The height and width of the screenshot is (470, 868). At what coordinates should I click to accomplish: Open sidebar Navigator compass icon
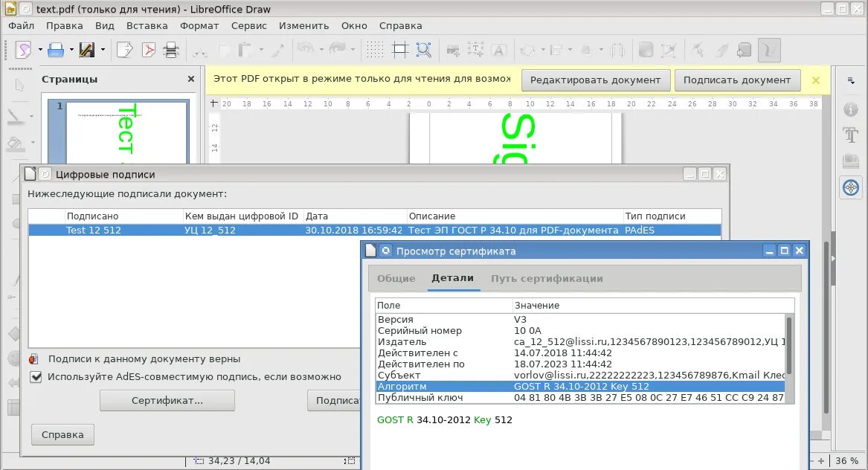[x=851, y=187]
